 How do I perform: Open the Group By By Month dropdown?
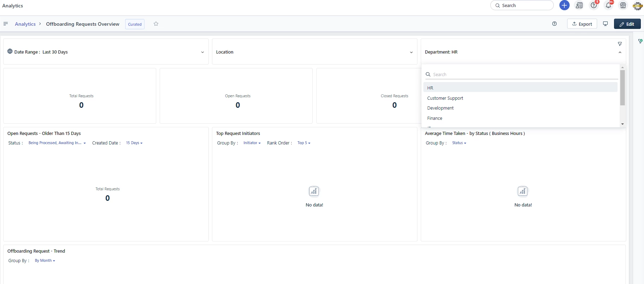click(x=45, y=261)
